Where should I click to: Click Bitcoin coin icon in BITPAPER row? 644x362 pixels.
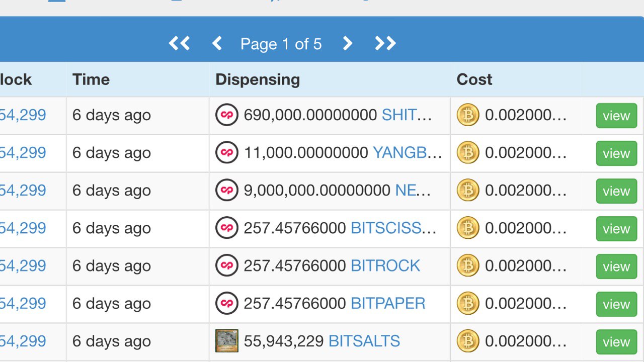[468, 304]
